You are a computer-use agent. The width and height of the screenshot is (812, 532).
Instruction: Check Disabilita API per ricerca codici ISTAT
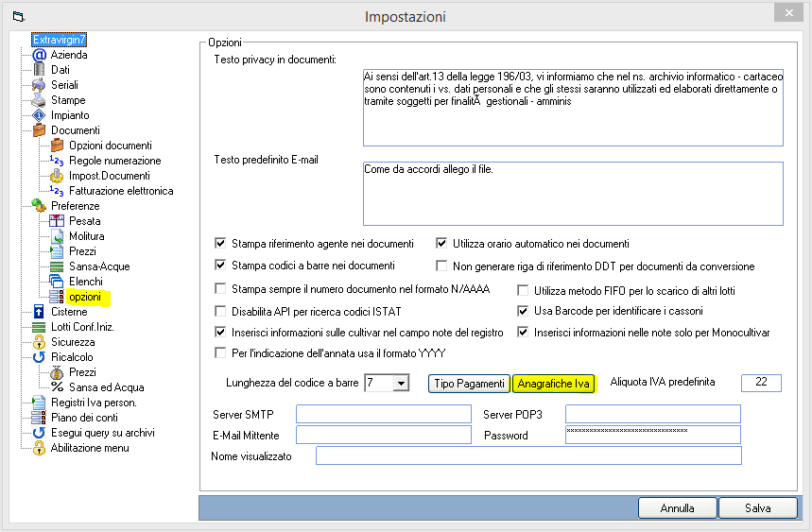coord(220,311)
